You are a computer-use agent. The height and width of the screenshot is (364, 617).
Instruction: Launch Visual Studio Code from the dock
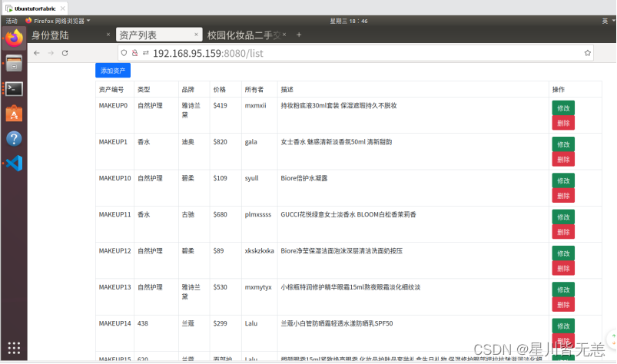(14, 164)
